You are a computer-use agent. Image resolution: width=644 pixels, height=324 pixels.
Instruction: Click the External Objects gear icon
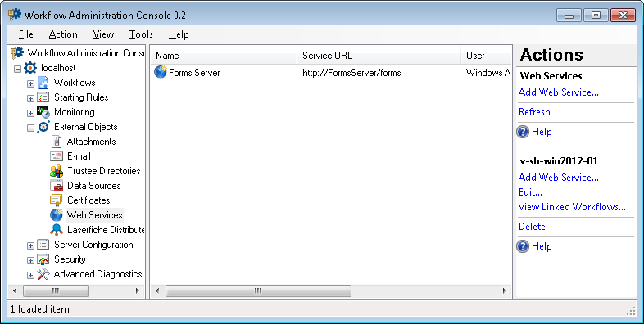coord(43,127)
